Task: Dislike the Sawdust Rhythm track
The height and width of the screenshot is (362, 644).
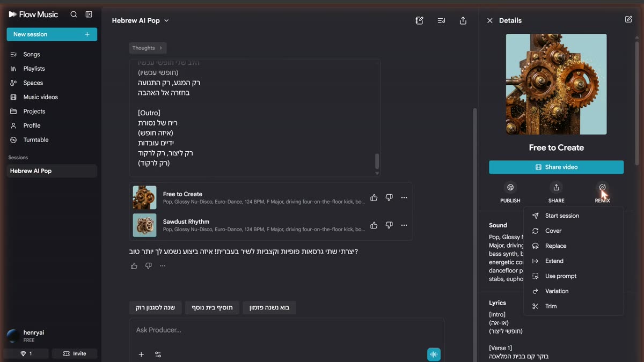Action: 389,225
